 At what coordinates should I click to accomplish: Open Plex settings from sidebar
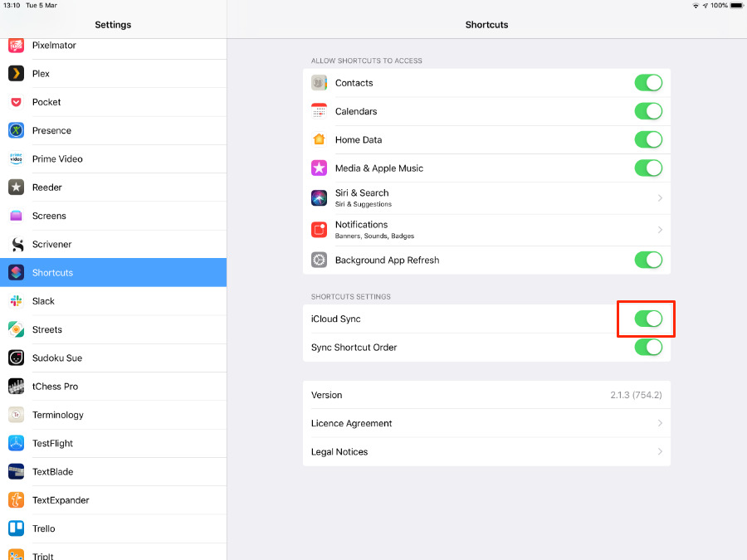pos(114,73)
